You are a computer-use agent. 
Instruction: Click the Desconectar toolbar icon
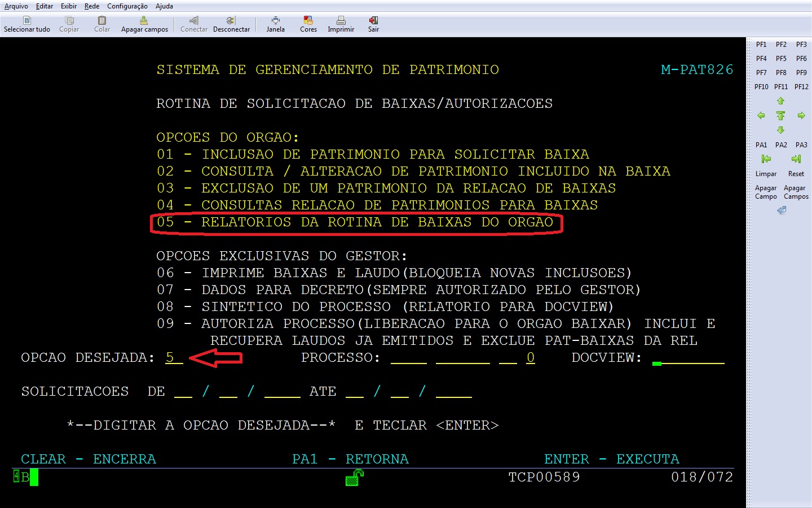(231, 21)
